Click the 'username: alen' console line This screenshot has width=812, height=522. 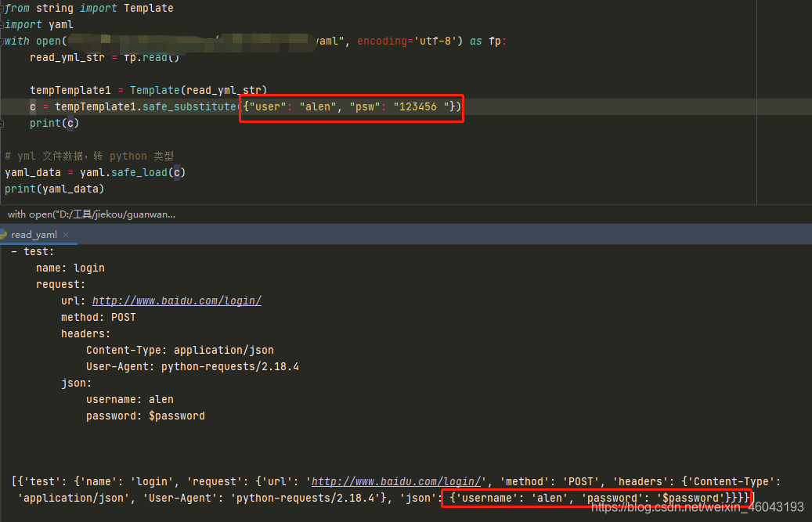[130, 400]
